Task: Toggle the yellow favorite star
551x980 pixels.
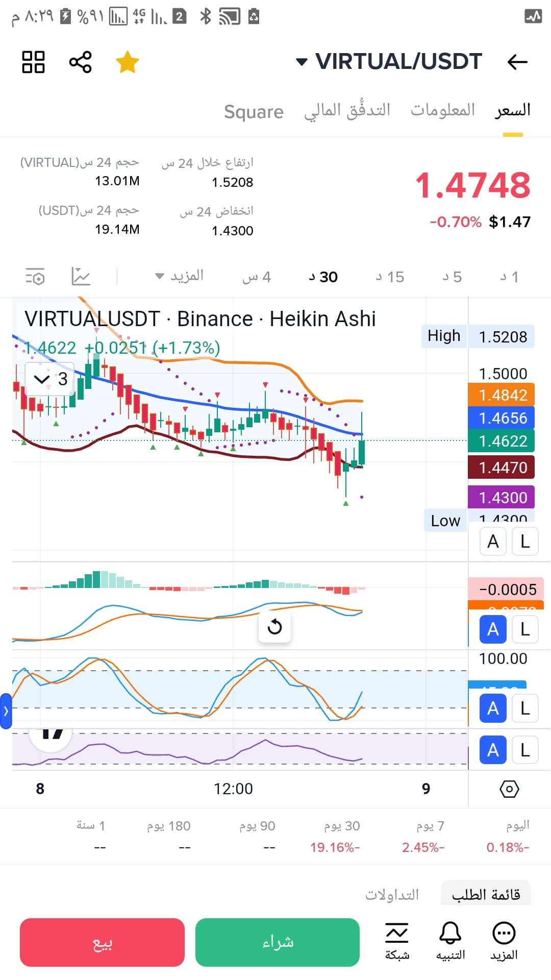Action: click(x=127, y=62)
